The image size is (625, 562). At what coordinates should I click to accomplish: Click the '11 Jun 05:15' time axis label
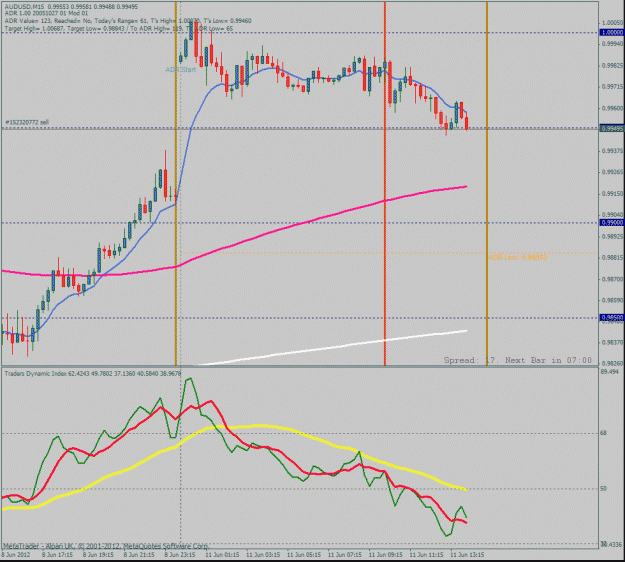304,555
